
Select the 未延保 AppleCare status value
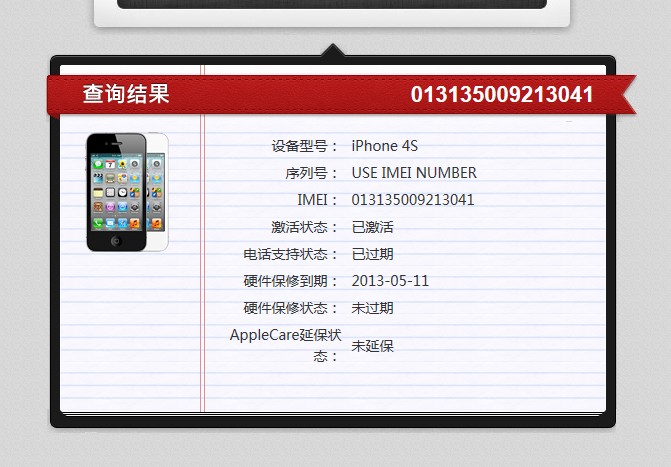(x=372, y=346)
